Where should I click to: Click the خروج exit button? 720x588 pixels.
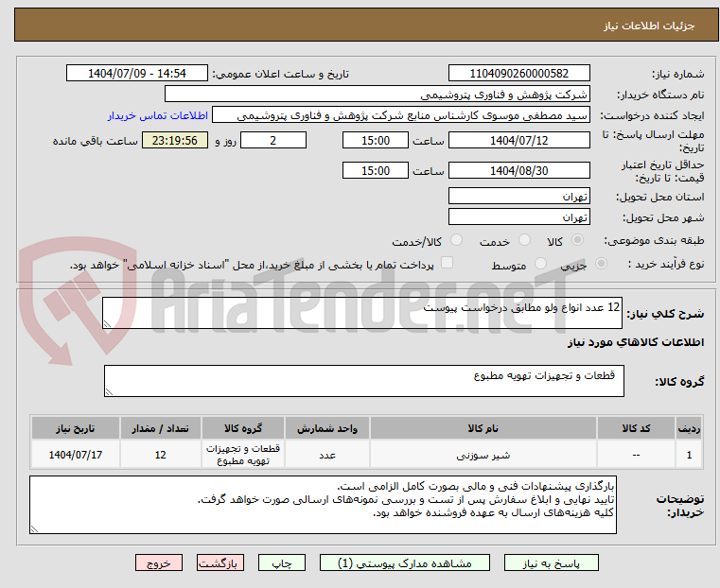click(159, 562)
